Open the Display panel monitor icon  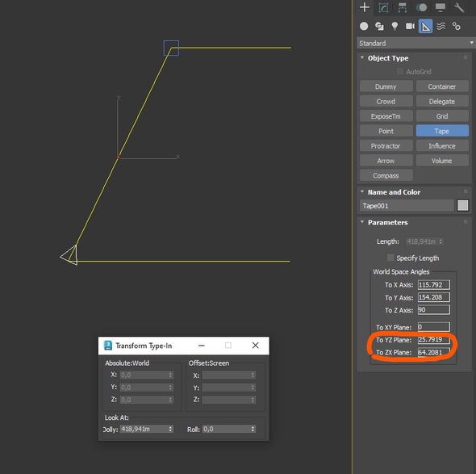pos(441,7)
